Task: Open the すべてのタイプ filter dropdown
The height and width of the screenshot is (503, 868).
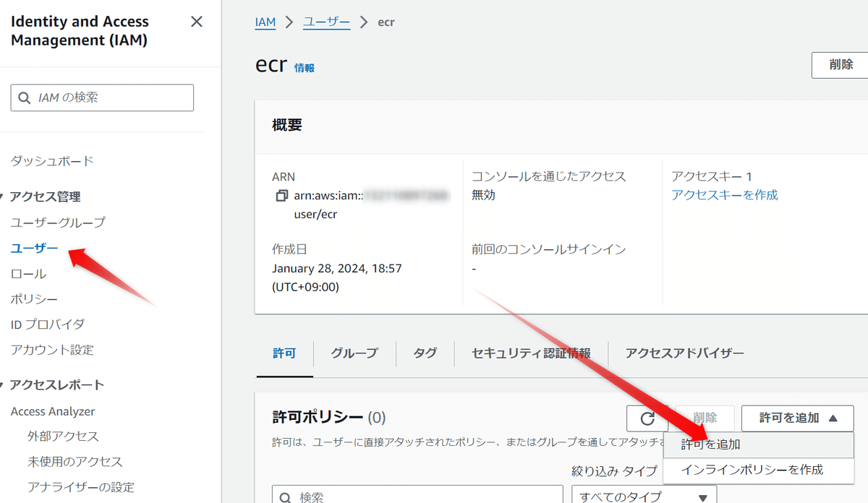Action: (x=644, y=496)
